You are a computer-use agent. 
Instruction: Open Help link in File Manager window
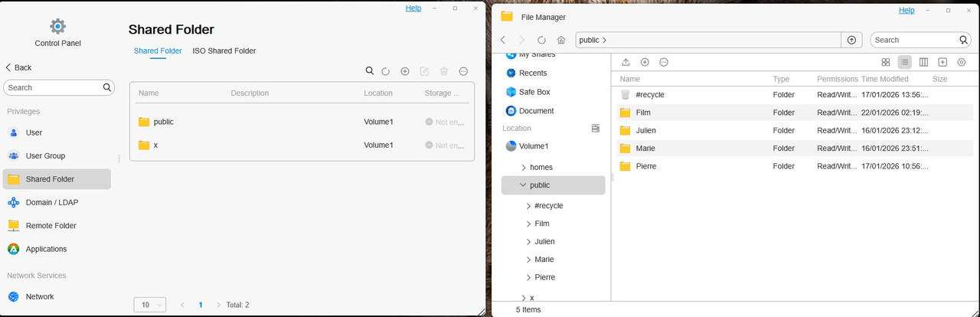pos(906,10)
